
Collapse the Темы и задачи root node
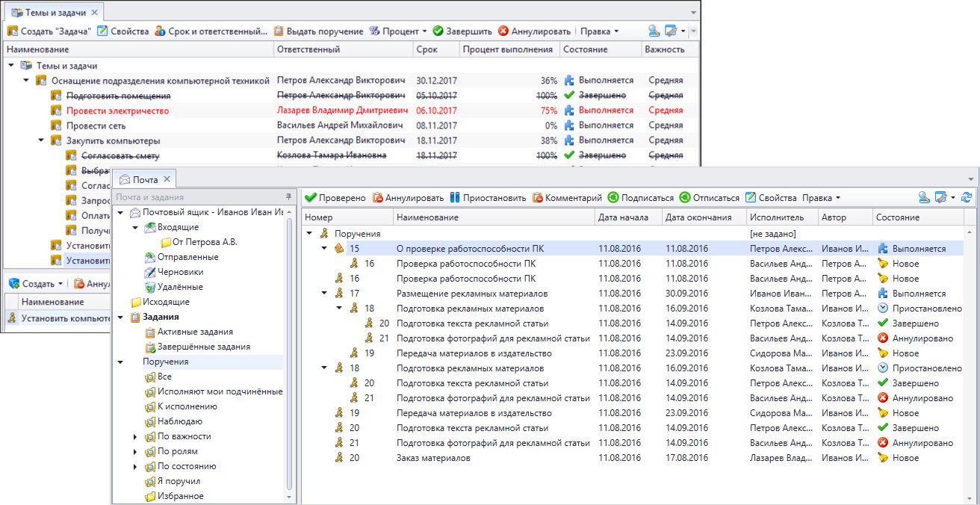[x=11, y=66]
